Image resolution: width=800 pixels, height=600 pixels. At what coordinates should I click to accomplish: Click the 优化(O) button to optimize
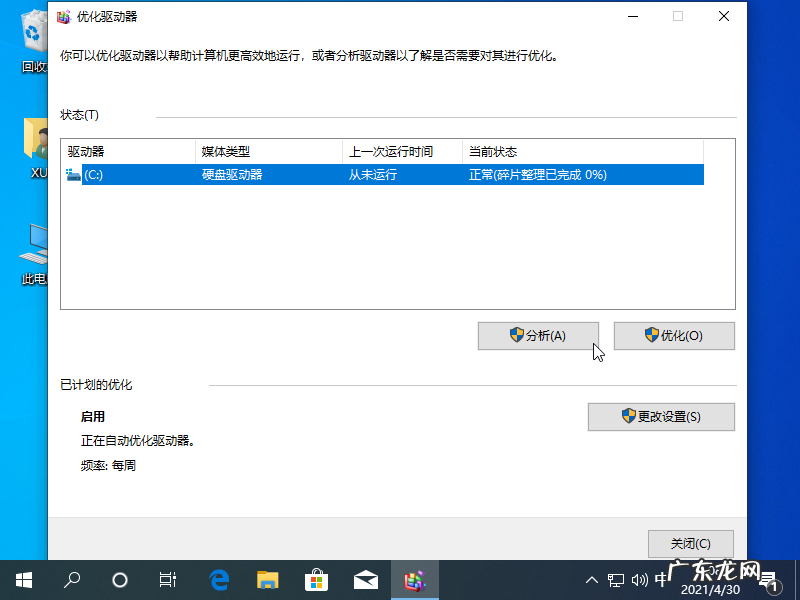click(674, 335)
